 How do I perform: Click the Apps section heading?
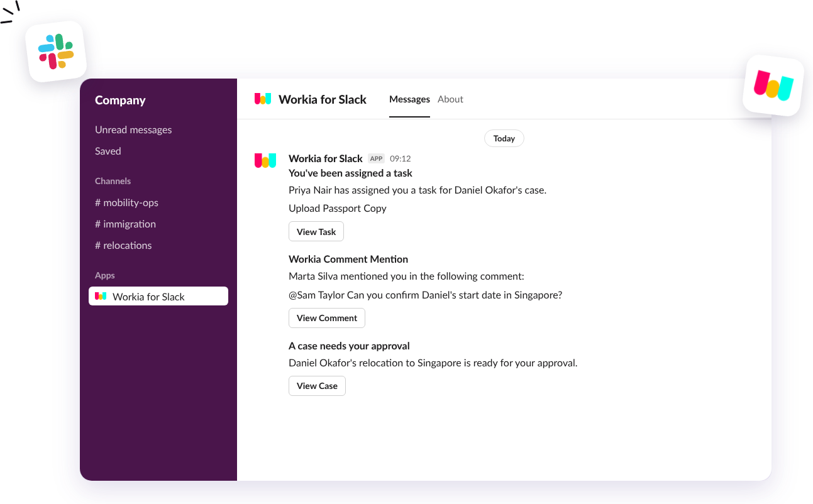click(105, 275)
